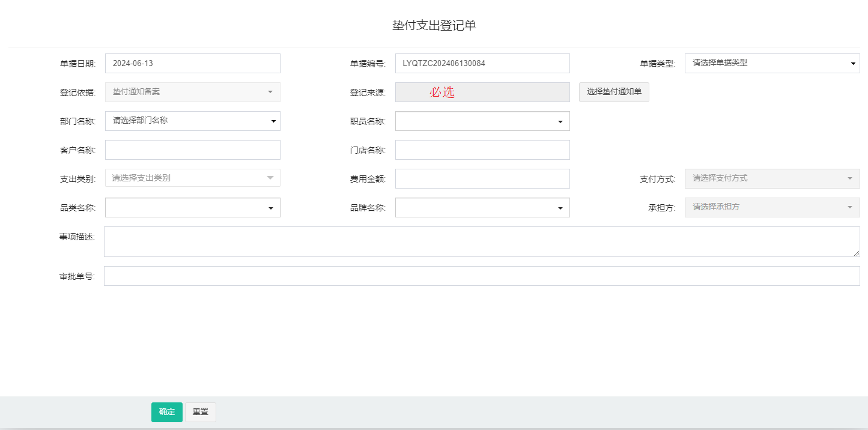Open the 支出类别 dropdown
The image size is (868, 430).
[192, 178]
